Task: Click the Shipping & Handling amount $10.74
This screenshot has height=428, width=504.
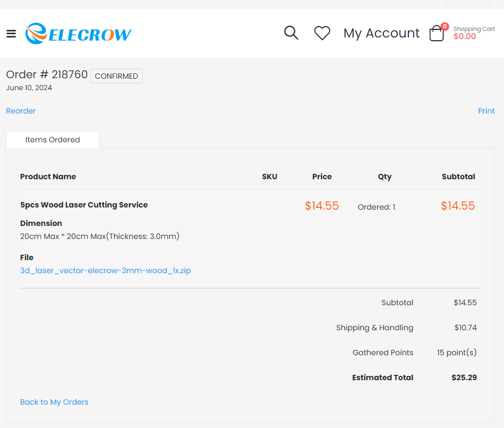Action: pos(465,328)
